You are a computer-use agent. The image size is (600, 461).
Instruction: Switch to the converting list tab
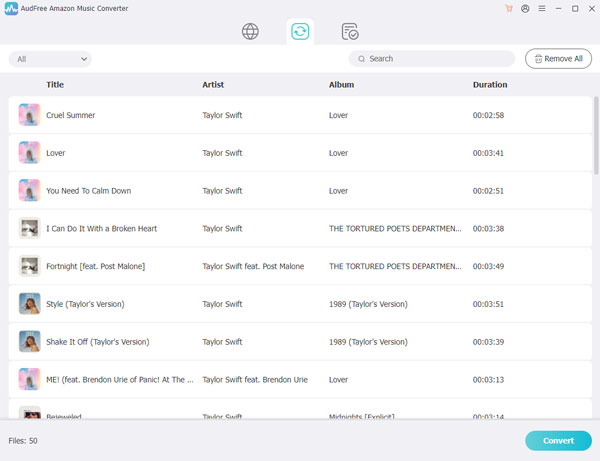click(x=300, y=31)
